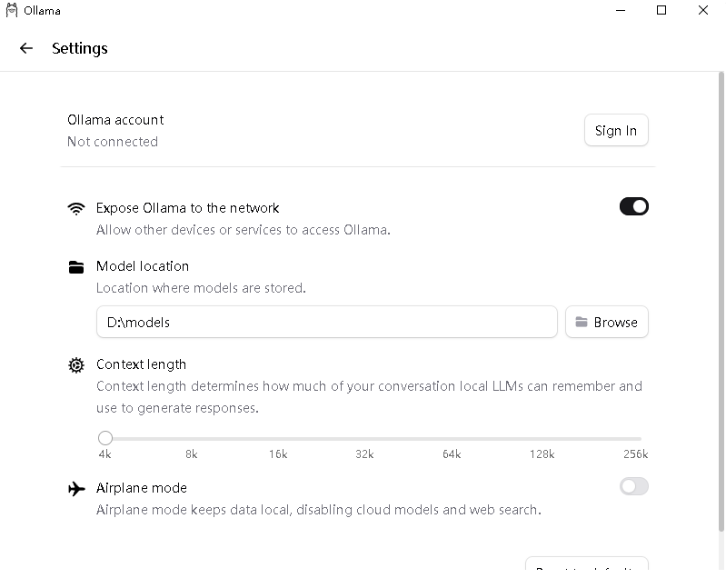Viewport: 726px width, 588px height.
Task: Disable Expose Ollama to the network toggle
Action: [x=633, y=207]
